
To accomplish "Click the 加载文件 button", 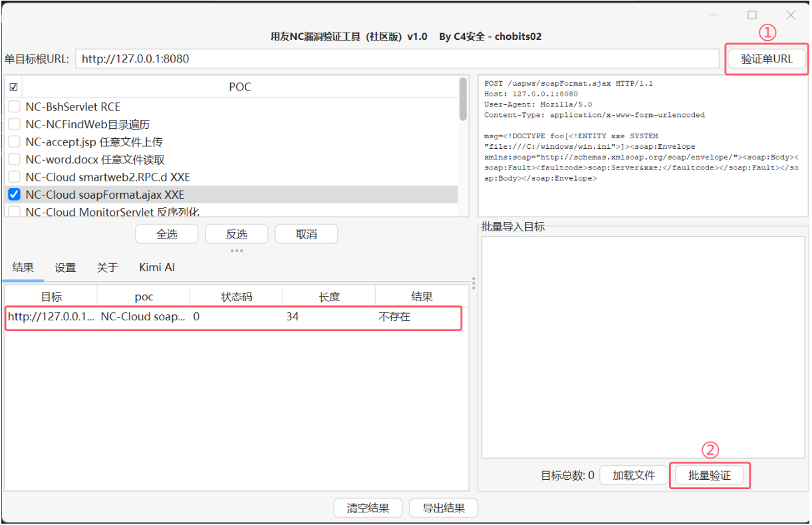I will pos(634,475).
